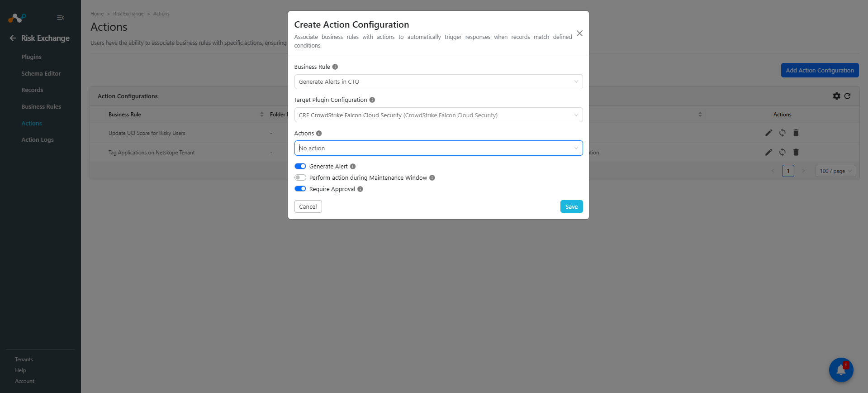Delete the Tag Applications on Netskope Tenant row
The width and height of the screenshot is (868, 393).
tap(796, 152)
